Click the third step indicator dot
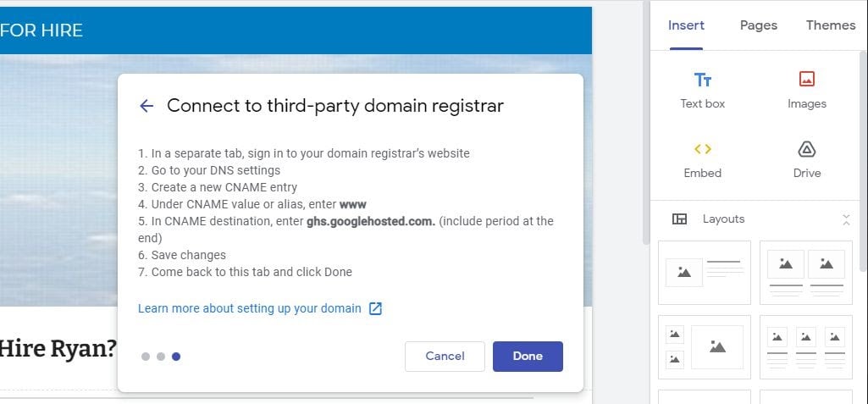Viewport: 868px width, 404px height. (176, 357)
